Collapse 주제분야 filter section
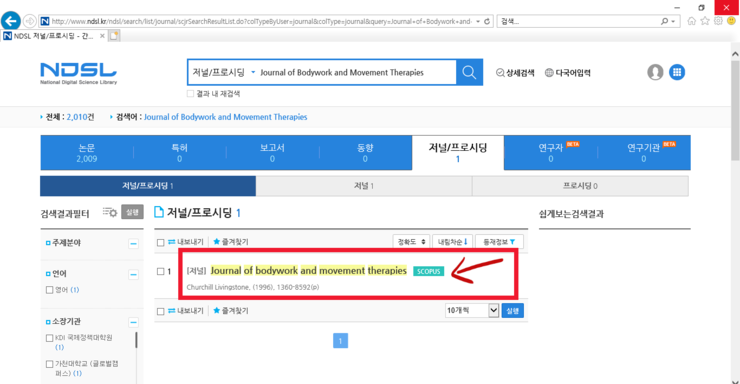Screen dimensions: 740x384 tap(134, 243)
